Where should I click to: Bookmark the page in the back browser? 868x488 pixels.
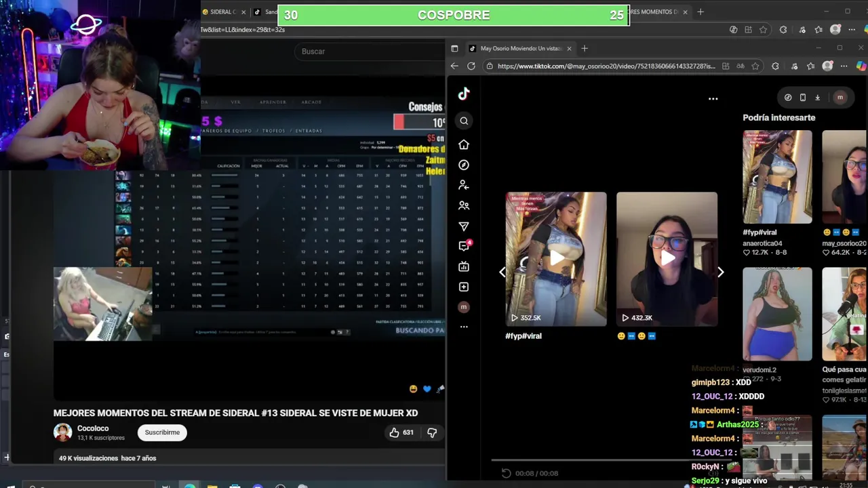pos(764,30)
